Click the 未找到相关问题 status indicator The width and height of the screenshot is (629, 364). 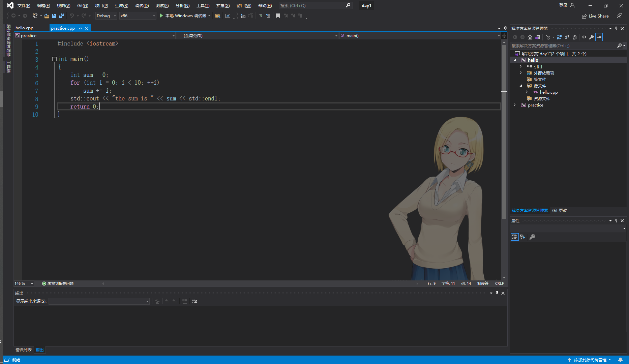(x=58, y=284)
